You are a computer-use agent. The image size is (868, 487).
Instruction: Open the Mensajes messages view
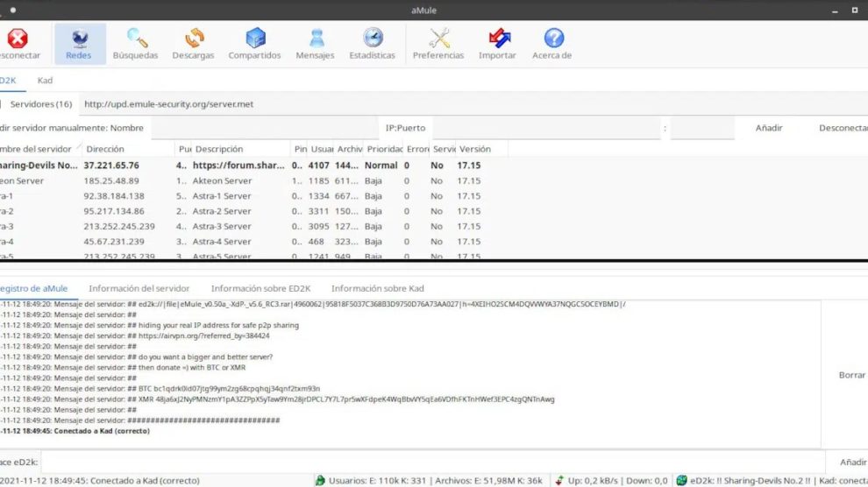pos(316,43)
